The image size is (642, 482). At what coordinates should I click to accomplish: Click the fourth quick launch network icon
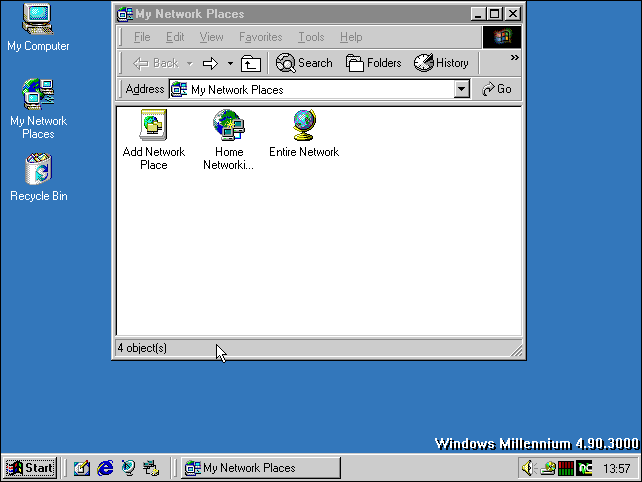[151, 468]
